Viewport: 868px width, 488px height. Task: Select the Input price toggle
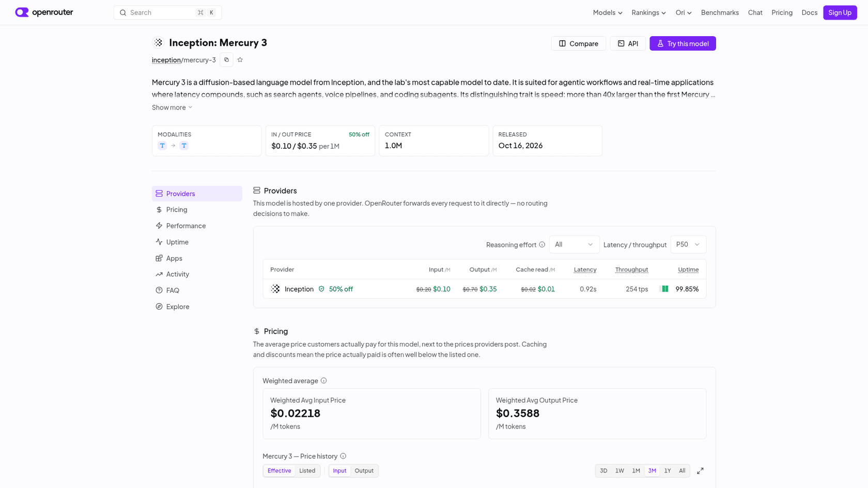[339, 471]
